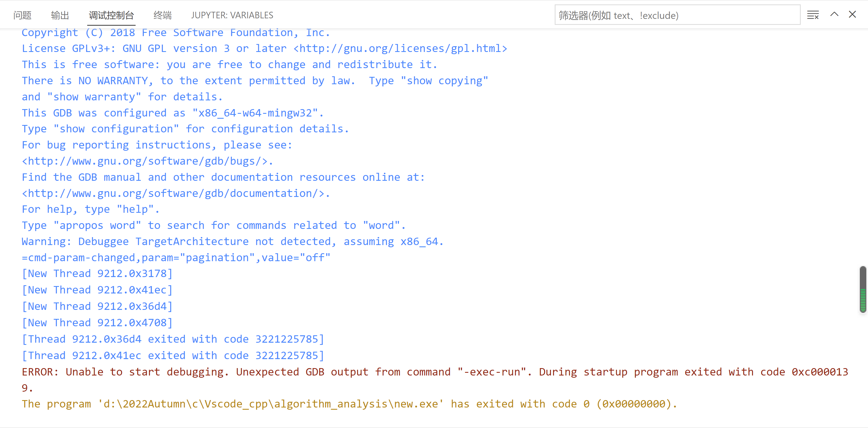
Task: Click the cmd-param-changed pagination line
Action: (176, 258)
